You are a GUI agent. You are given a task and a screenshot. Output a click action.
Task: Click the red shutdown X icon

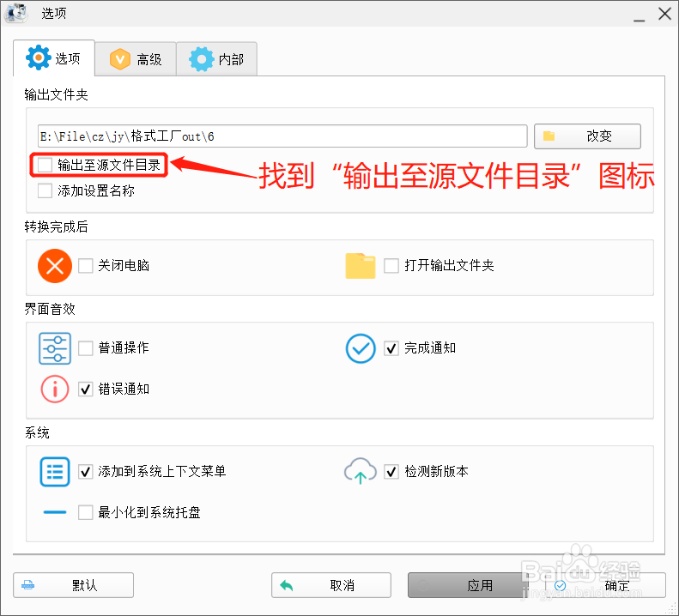coord(55,265)
